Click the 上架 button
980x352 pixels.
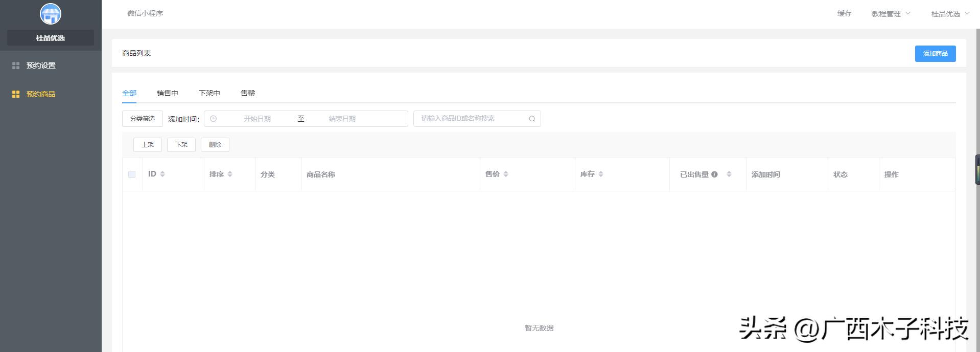148,145
